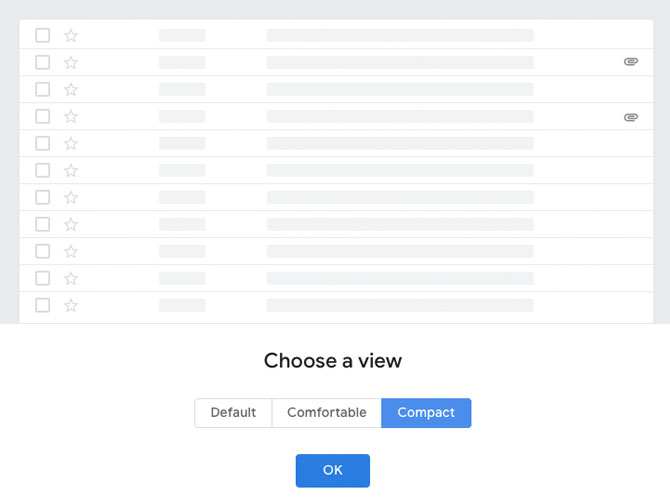Star the first email row

click(x=71, y=35)
